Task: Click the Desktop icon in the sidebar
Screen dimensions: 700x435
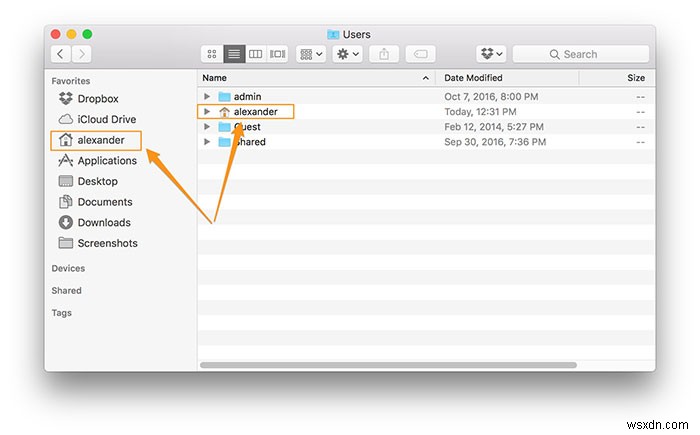Action: 66,181
